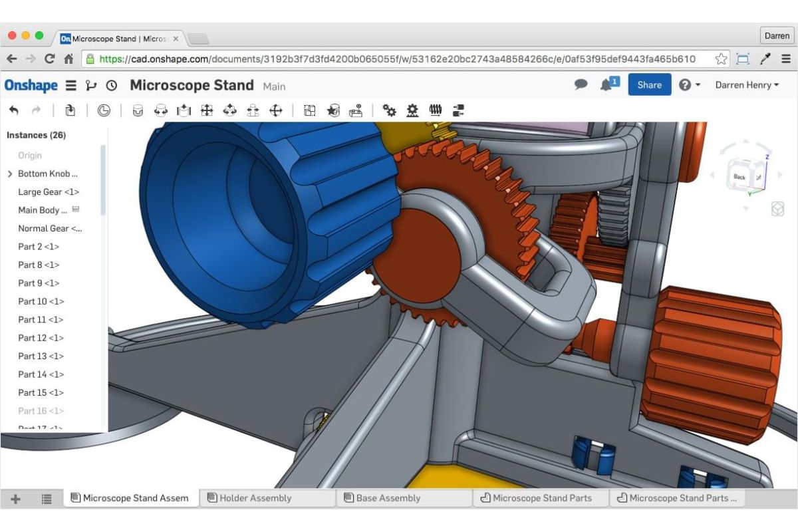Select the Cylindrical mate tool
This screenshot has height=532, width=798.
(229, 110)
